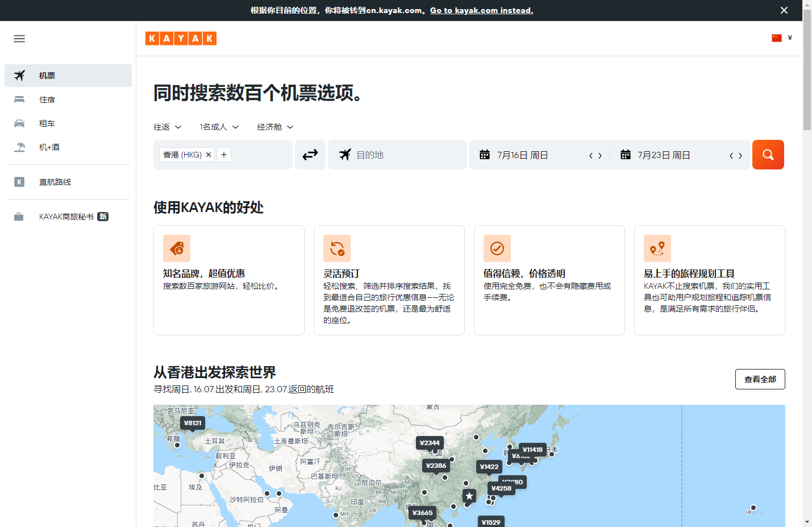Go to next return day

[740, 155]
